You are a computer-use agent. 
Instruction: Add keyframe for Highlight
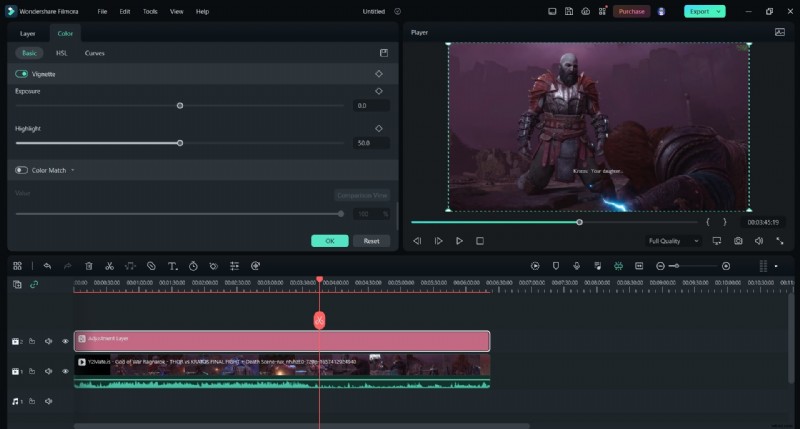click(379, 129)
